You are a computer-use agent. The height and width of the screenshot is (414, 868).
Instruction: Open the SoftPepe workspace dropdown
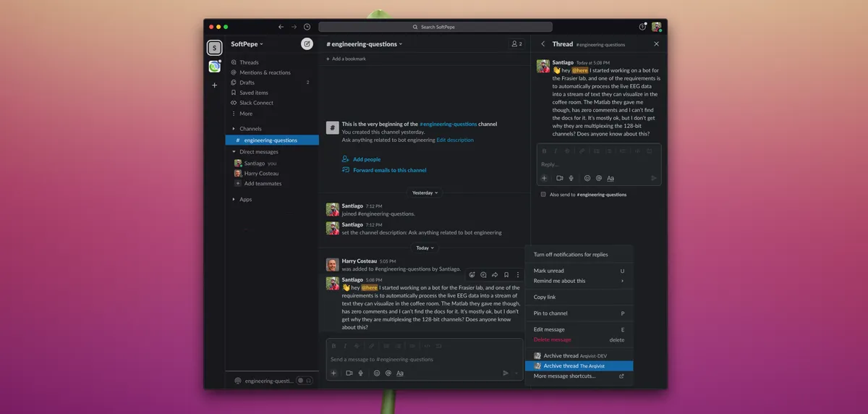247,44
